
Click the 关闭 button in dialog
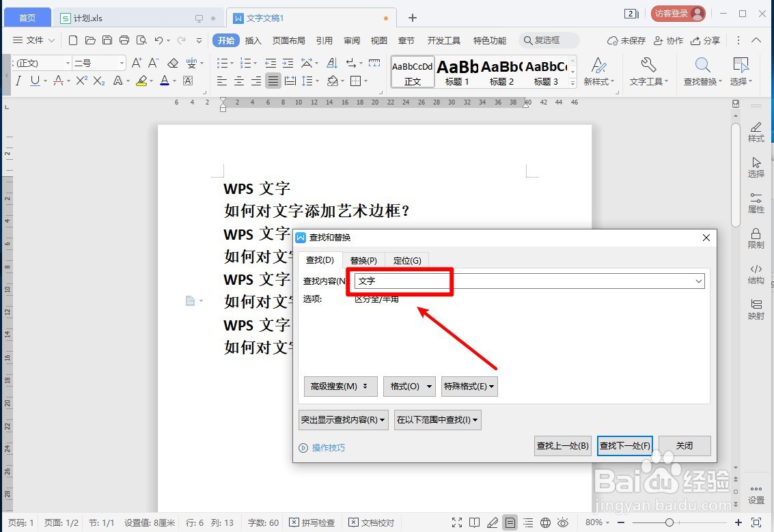click(x=685, y=446)
